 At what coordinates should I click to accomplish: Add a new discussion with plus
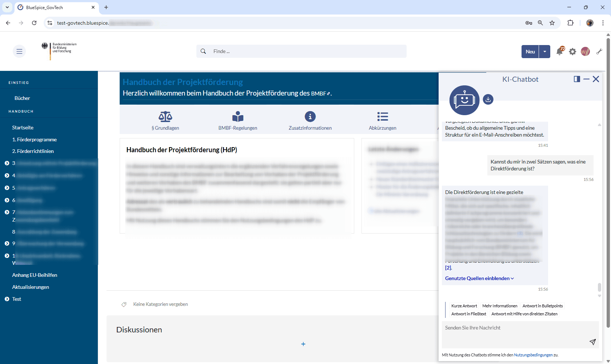tap(303, 344)
